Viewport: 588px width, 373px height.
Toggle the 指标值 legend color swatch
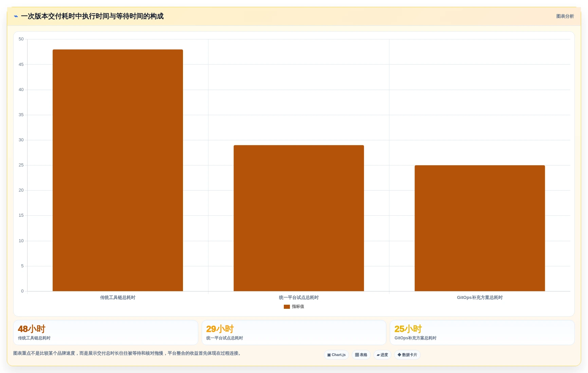287,307
